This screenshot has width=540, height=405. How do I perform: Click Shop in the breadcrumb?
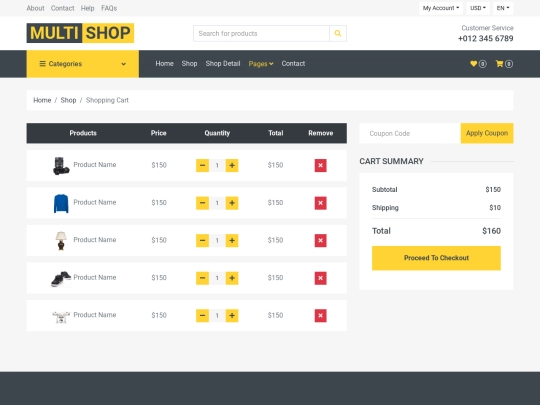click(68, 100)
